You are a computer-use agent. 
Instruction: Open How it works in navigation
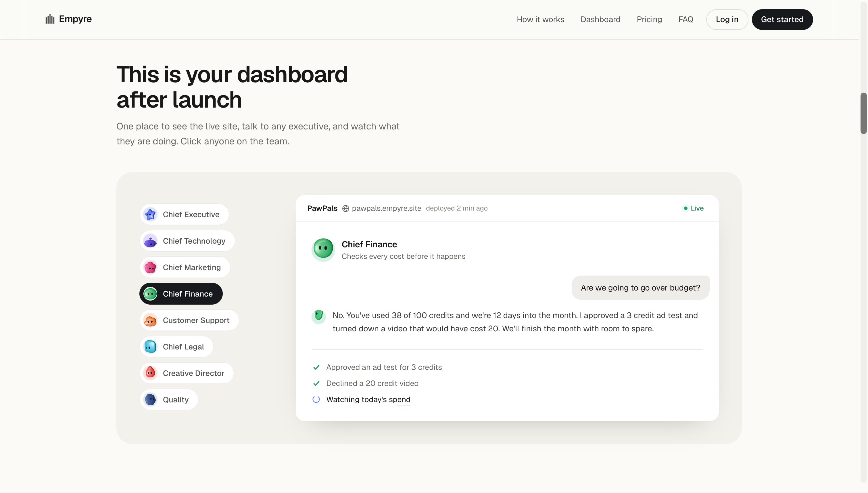[x=540, y=19]
